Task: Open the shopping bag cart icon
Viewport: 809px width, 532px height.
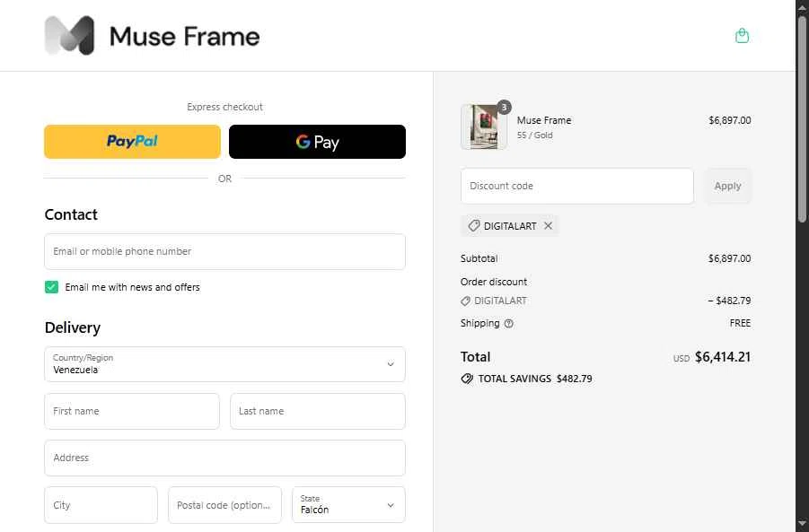Action: [742, 36]
